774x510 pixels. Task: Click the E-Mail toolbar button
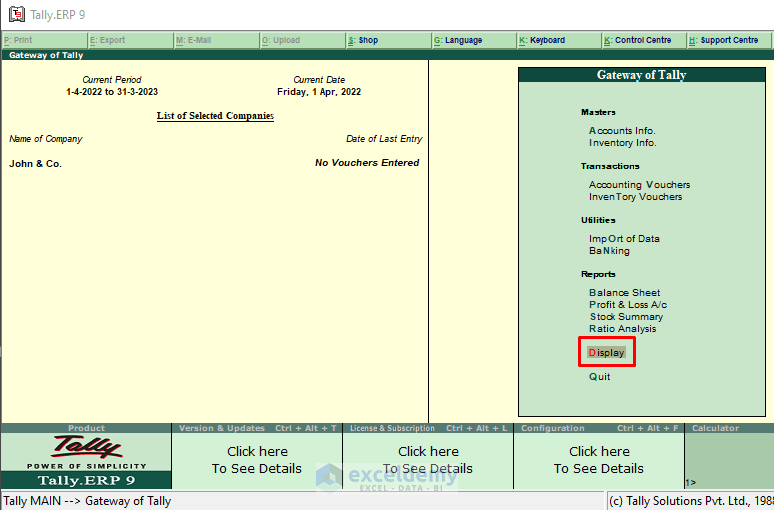(216, 40)
